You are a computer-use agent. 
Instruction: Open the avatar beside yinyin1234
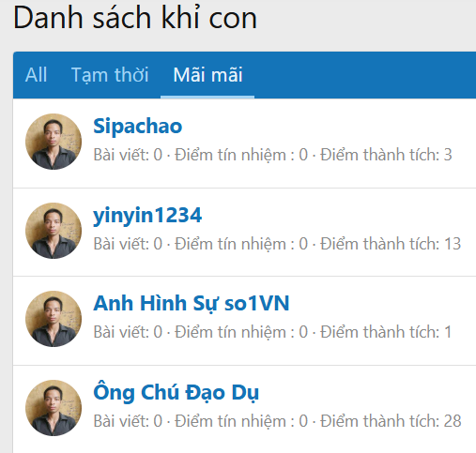coord(54,231)
